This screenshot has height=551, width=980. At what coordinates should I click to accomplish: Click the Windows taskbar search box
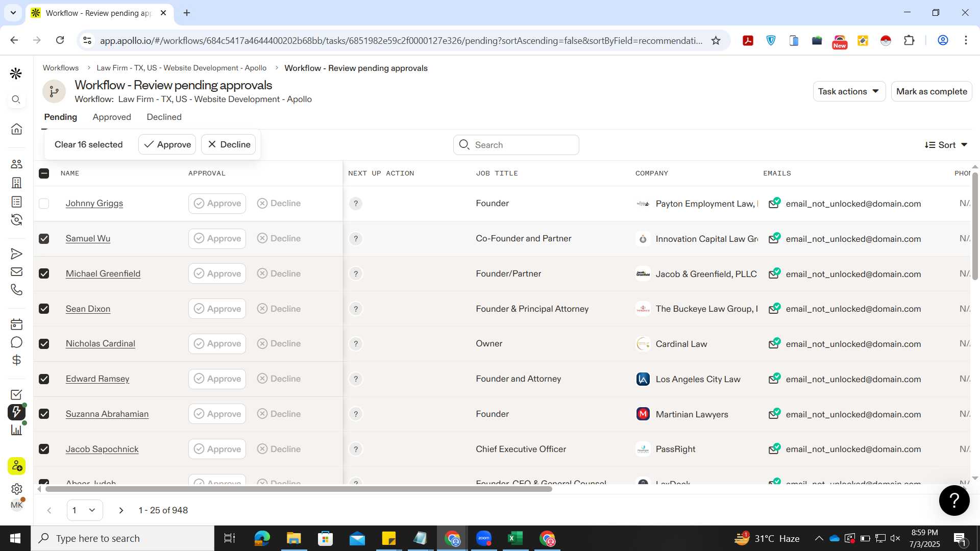[123, 538]
